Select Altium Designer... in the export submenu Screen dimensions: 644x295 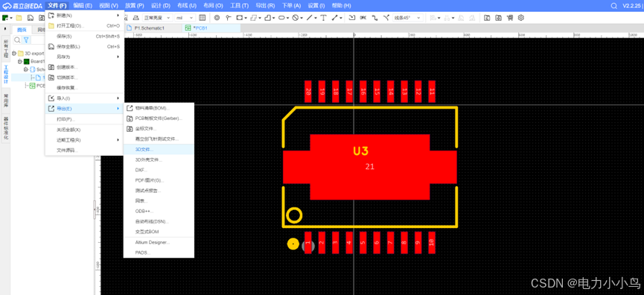pos(159,242)
